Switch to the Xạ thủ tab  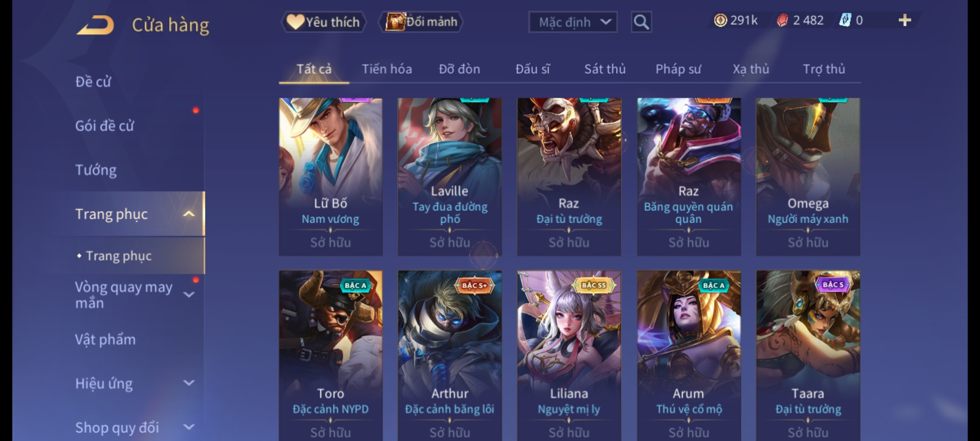[751, 69]
